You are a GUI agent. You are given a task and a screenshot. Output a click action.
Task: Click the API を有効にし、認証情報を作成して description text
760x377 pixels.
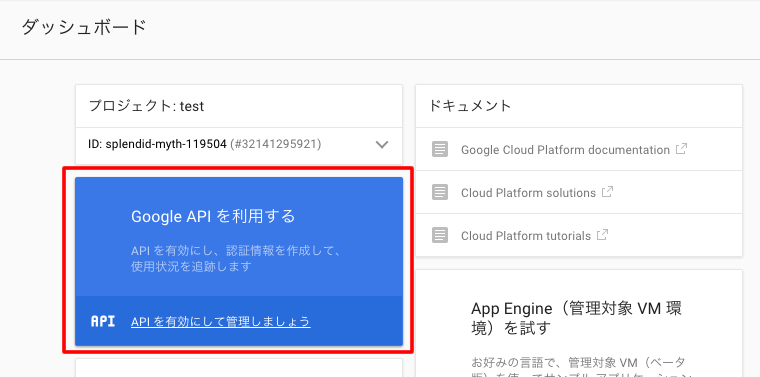pos(237,251)
